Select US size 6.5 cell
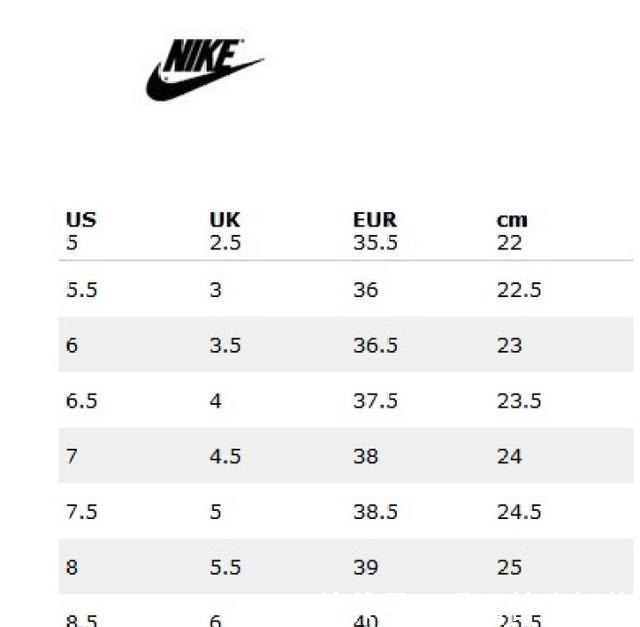This screenshot has width=640, height=627. (x=80, y=401)
